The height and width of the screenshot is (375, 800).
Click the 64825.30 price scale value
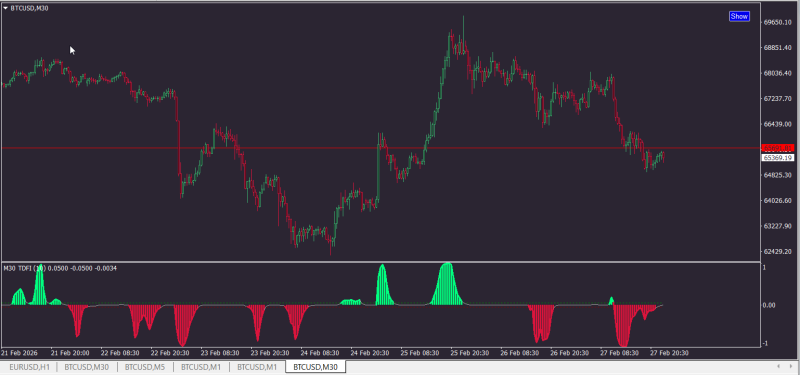778,175
